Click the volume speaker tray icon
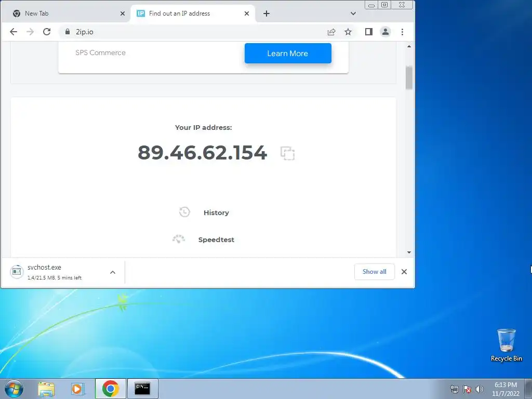Screen dimensions: 532x399 [480, 389]
